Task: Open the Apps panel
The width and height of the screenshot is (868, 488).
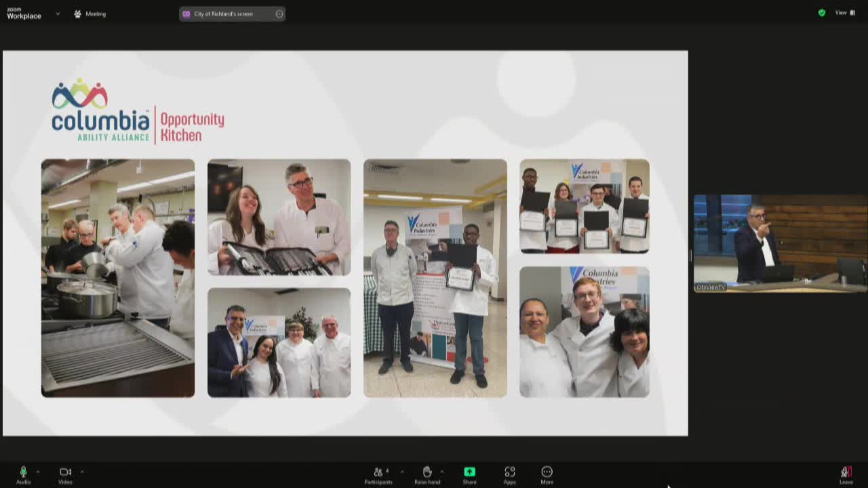Action: pyautogui.click(x=510, y=474)
